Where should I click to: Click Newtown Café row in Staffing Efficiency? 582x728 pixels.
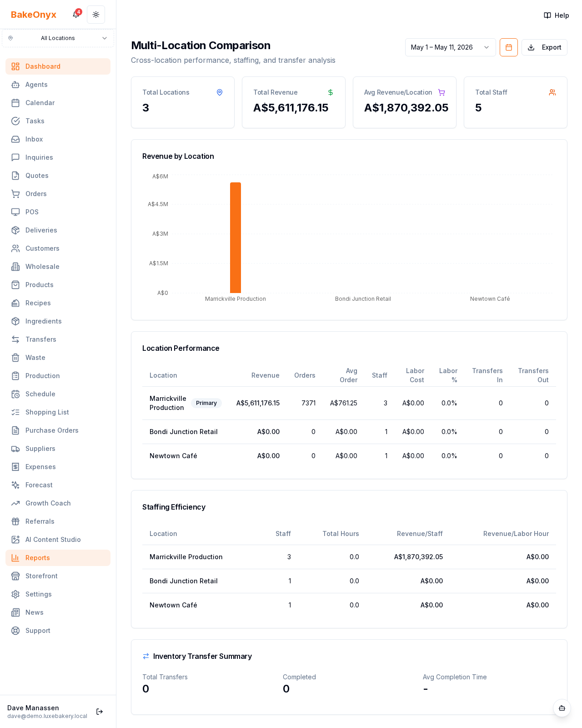(349, 605)
